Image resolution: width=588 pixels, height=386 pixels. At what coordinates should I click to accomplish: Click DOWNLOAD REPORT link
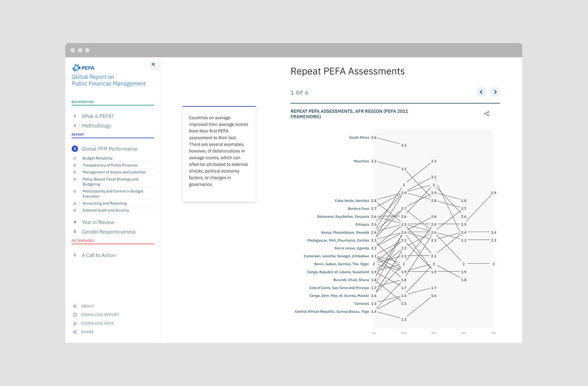click(x=100, y=315)
